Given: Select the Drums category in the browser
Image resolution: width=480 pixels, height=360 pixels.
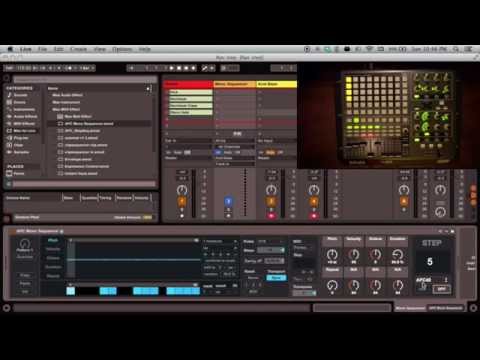Looking at the screenshot, I should 20,102.
